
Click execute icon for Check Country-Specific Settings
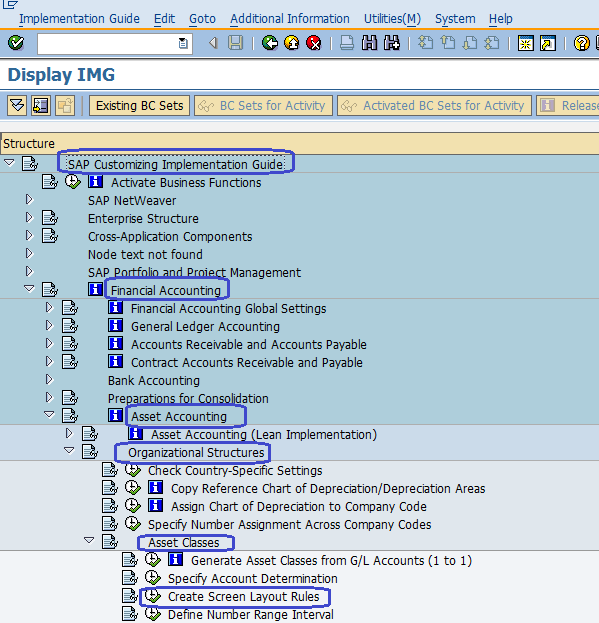pos(133,470)
